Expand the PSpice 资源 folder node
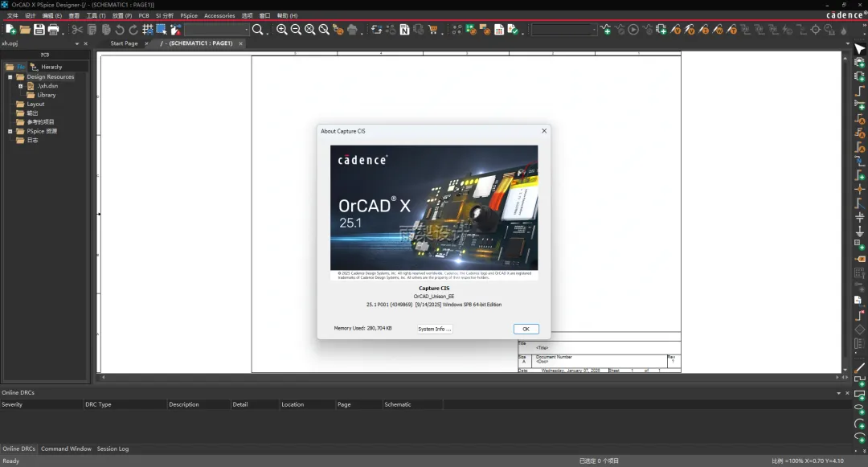The width and height of the screenshot is (868, 467). [x=10, y=131]
